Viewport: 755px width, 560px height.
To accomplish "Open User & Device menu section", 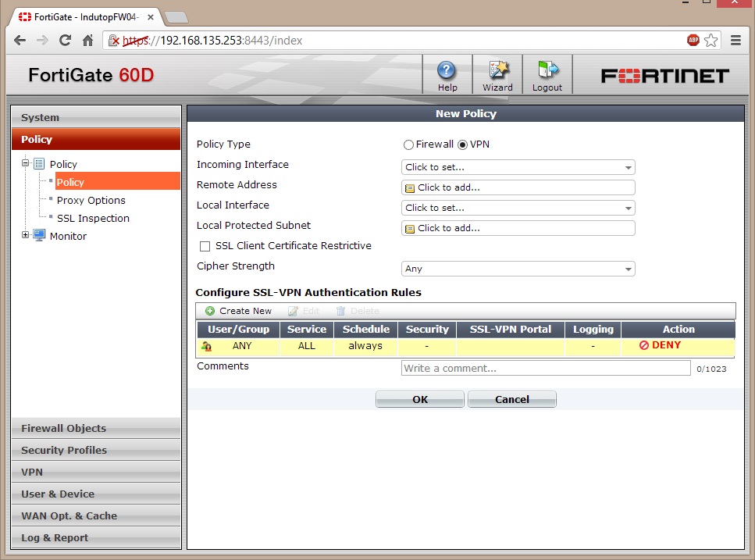I will (x=96, y=494).
